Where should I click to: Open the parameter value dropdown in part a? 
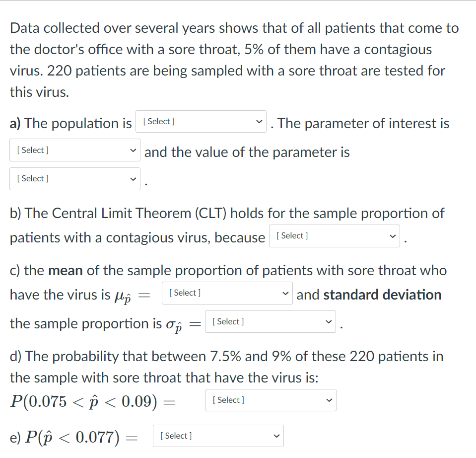[74, 178]
